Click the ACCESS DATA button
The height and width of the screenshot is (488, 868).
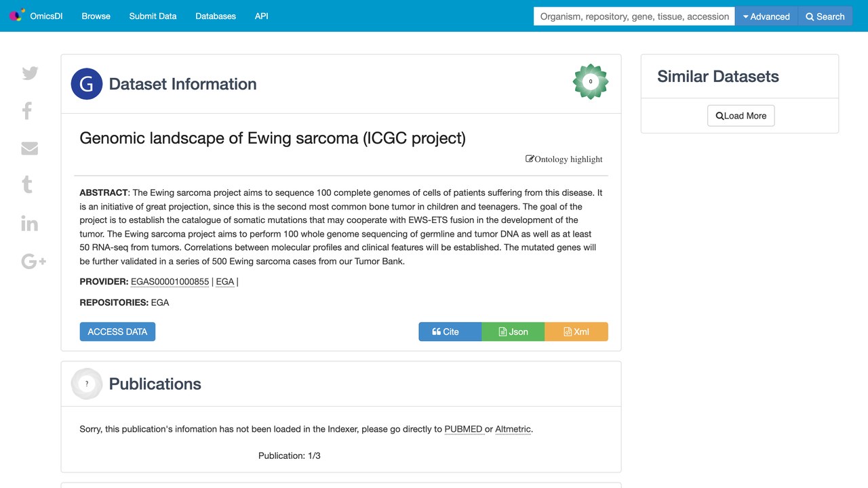[x=117, y=331]
